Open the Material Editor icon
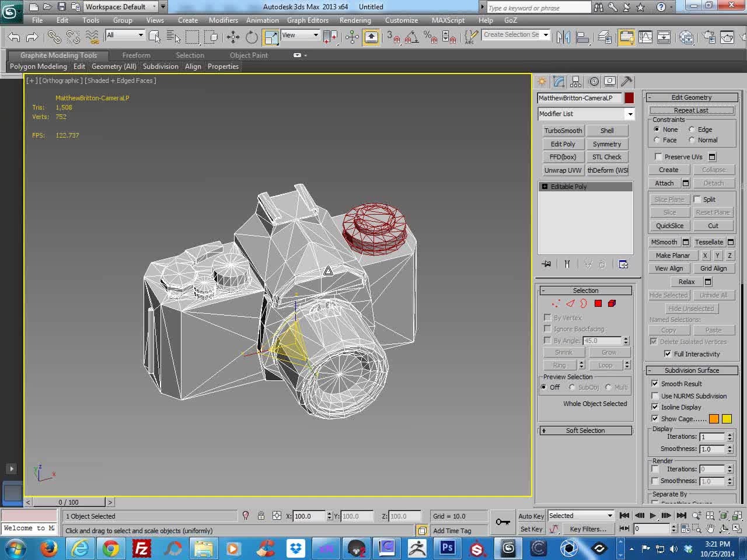The image size is (747, 560). coord(686,37)
